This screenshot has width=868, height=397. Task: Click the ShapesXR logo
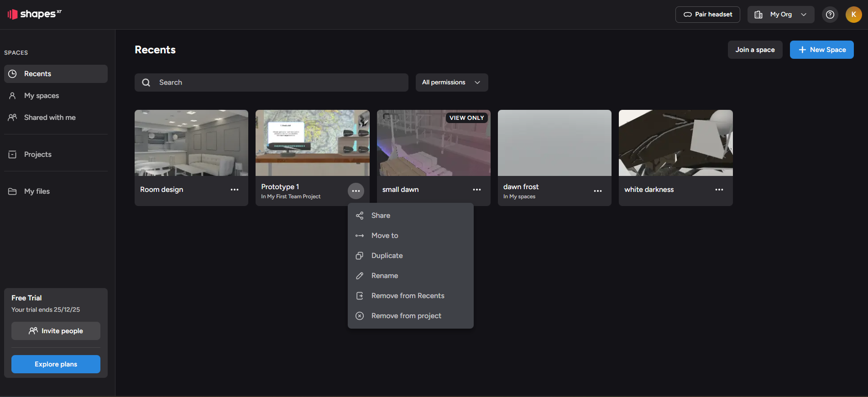coord(34,14)
